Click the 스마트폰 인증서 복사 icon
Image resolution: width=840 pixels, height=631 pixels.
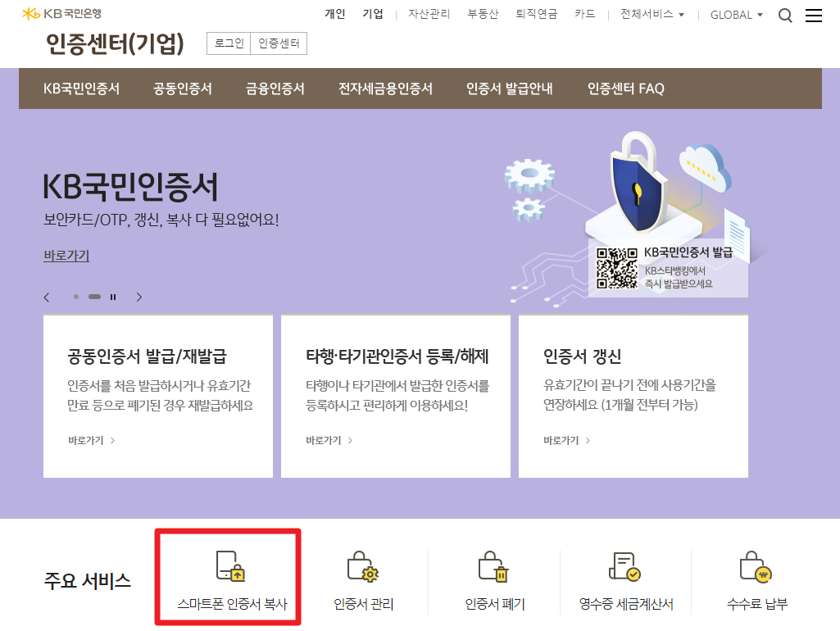tap(230, 565)
